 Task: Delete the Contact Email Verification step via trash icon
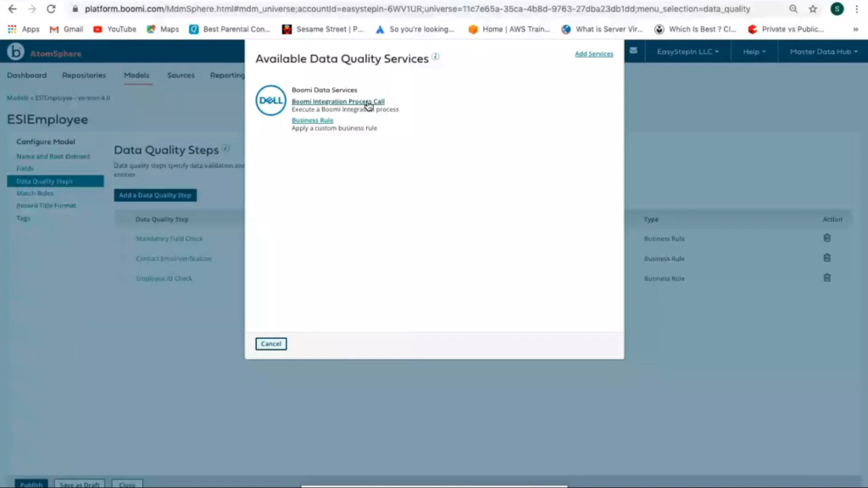click(826, 258)
